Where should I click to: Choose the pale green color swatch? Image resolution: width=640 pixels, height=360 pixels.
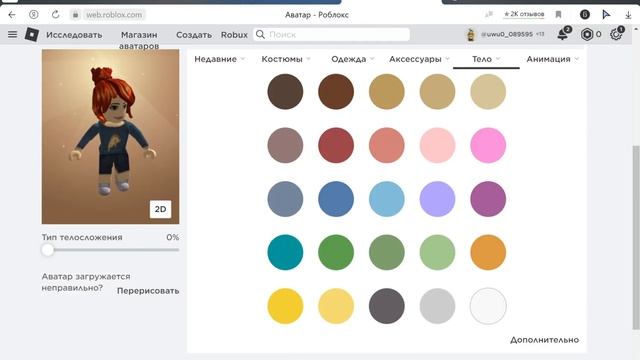(437, 252)
